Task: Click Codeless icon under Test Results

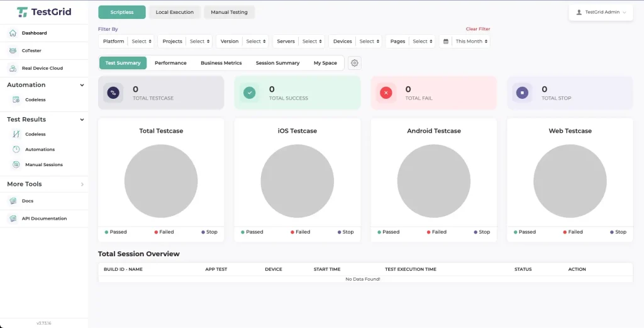Action: click(x=16, y=134)
